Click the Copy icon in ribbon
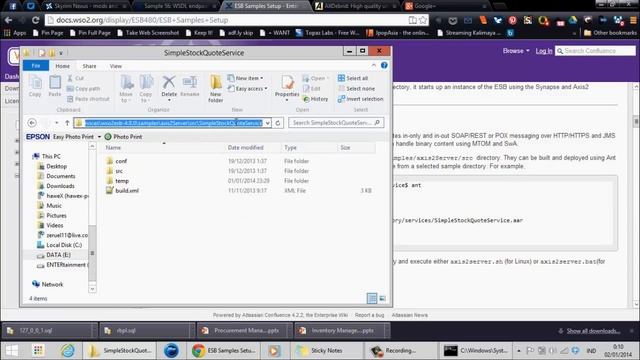Screen dimensions: 640x360 35,86
